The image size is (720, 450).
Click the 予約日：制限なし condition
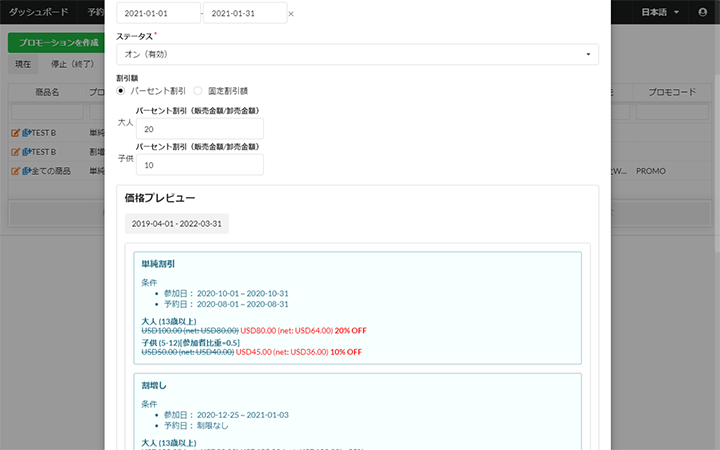tap(196, 426)
